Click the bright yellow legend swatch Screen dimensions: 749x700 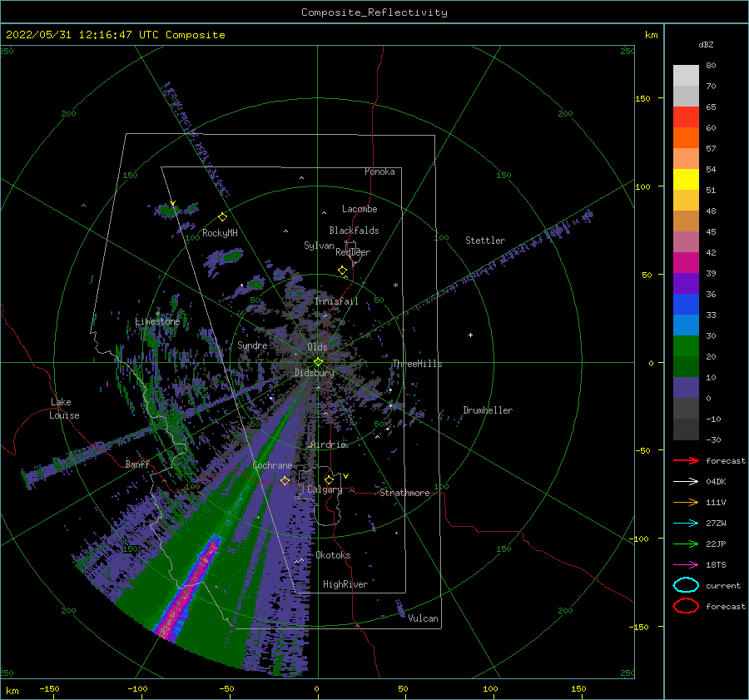click(686, 180)
